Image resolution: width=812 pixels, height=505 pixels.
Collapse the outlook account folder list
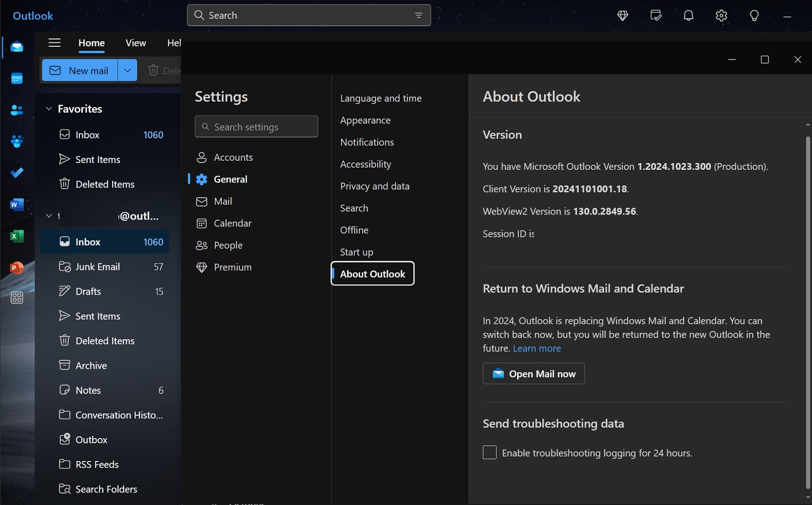tap(49, 216)
